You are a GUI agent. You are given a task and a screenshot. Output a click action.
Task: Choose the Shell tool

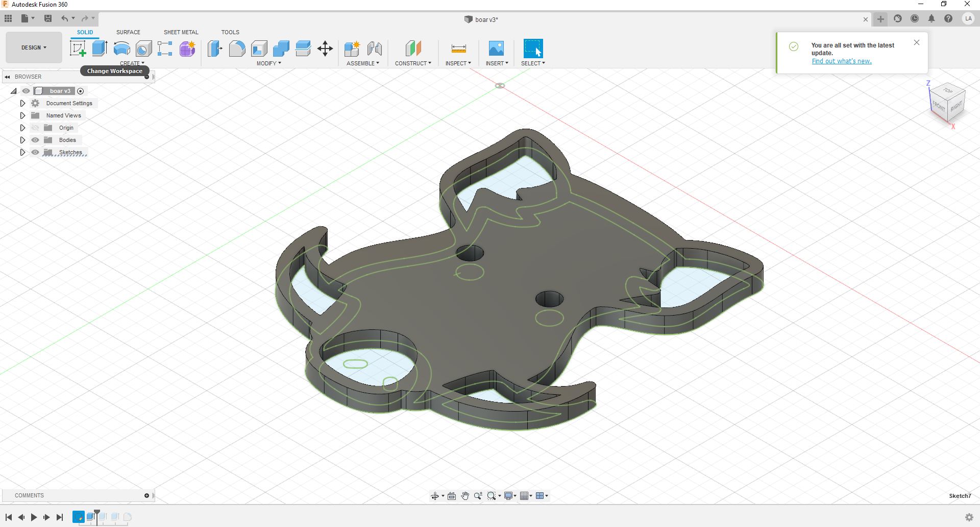pyautogui.click(x=259, y=49)
